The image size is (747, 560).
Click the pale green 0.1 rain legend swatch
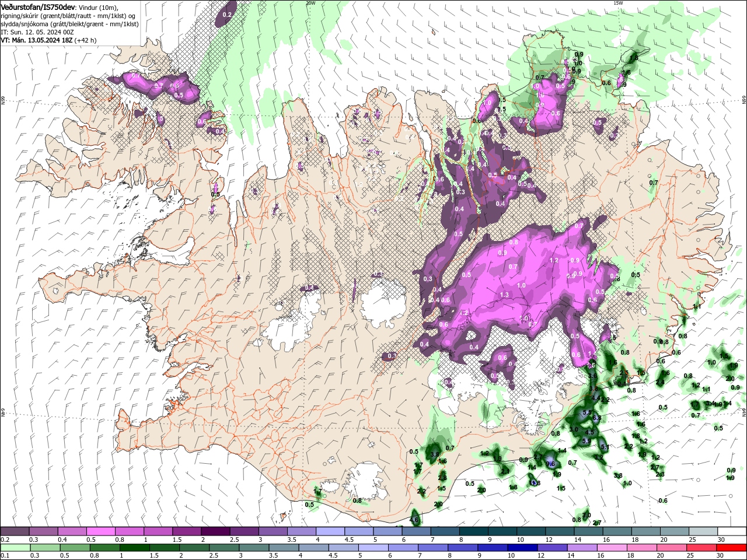[x=15, y=548]
